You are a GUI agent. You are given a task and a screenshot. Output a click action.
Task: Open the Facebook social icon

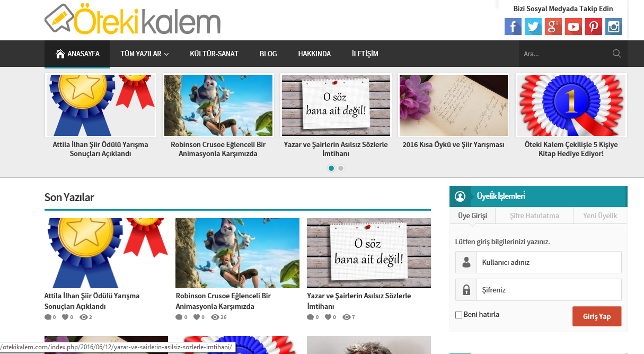coord(513,27)
